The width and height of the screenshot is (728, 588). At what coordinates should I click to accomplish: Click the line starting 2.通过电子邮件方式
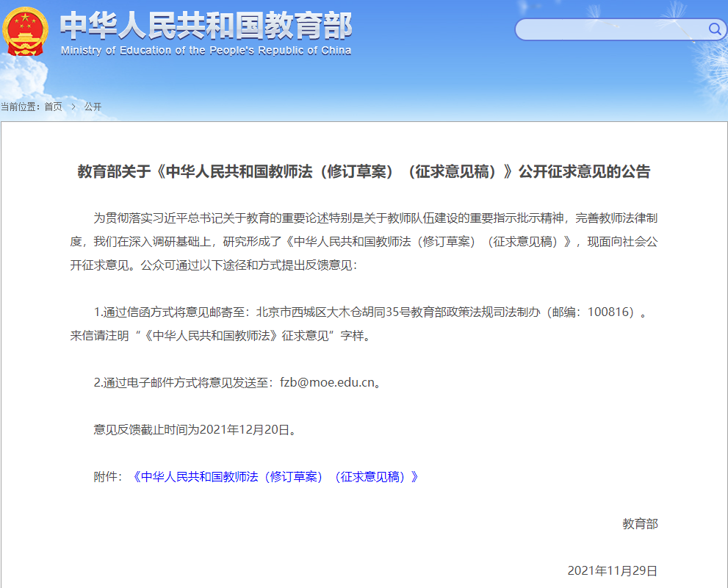pyautogui.click(x=238, y=382)
